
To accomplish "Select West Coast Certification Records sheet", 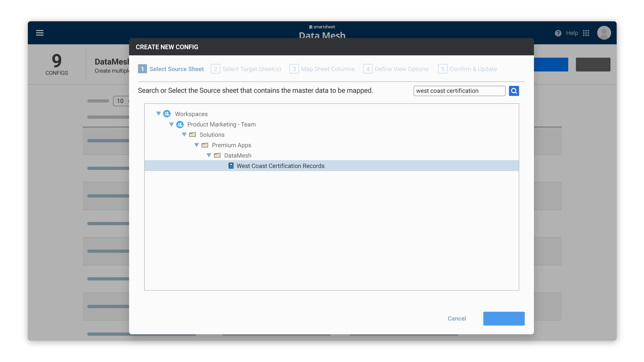I will pos(280,166).
